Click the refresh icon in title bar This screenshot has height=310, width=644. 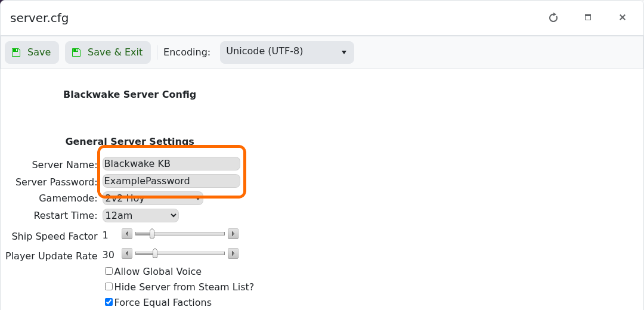553,18
